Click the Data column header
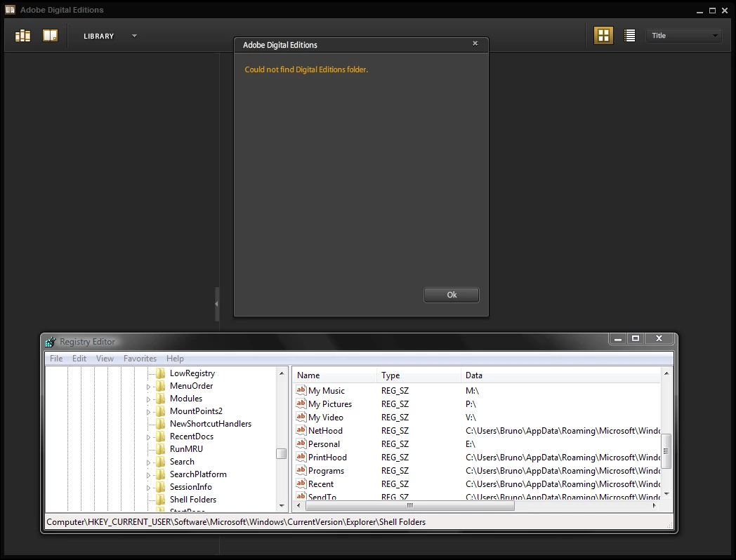The image size is (736, 560). [x=561, y=375]
